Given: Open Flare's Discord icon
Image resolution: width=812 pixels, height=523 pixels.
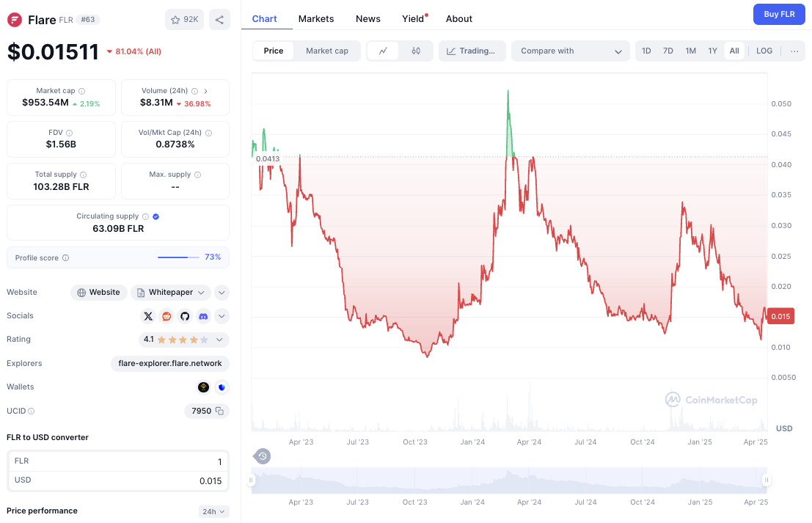Looking at the screenshot, I should (x=203, y=316).
